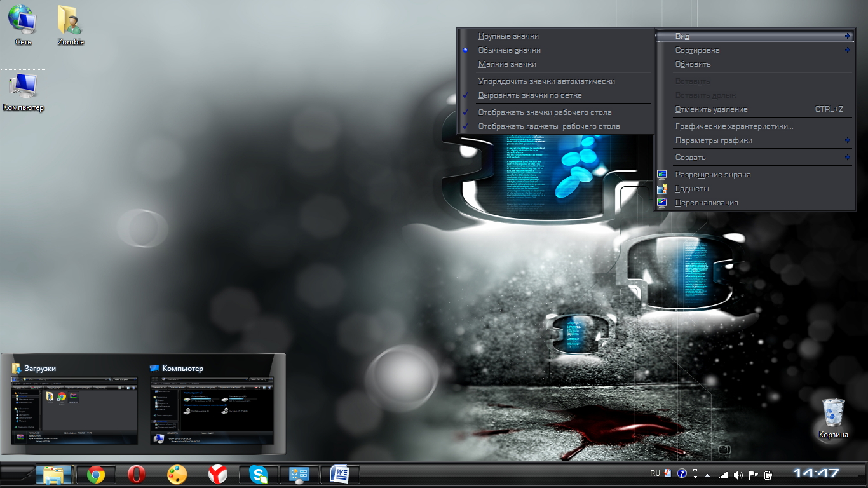Toggle 'Выровнять значки по сетке' option
The width and height of the screenshot is (868, 488).
529,95
